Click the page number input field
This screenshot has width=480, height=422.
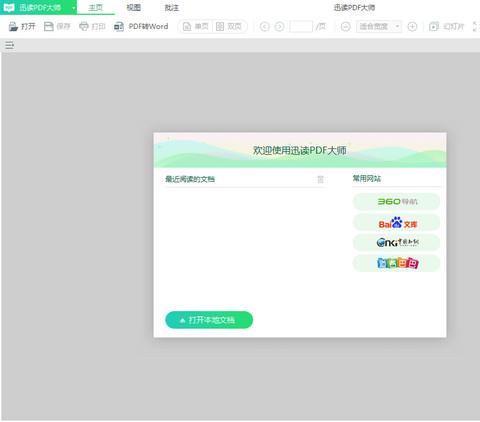click(301, 26)
